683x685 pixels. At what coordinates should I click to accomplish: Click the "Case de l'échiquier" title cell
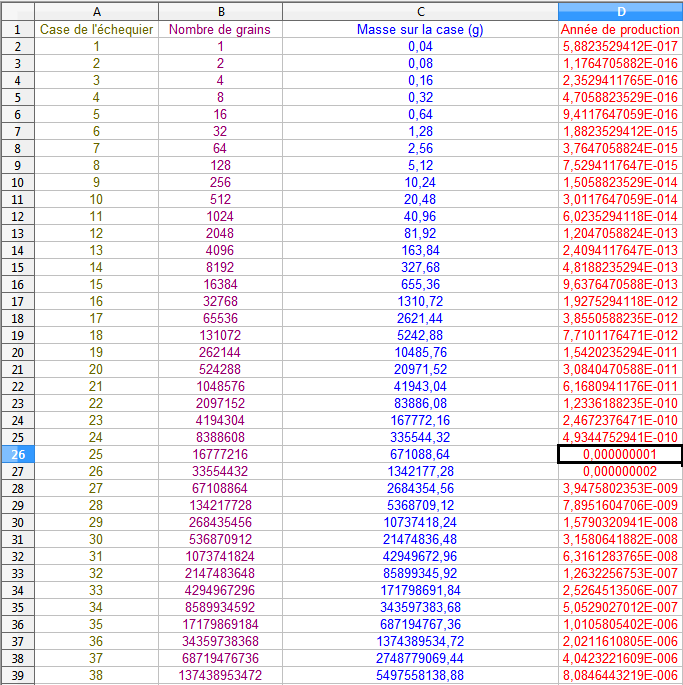[96, 29]
